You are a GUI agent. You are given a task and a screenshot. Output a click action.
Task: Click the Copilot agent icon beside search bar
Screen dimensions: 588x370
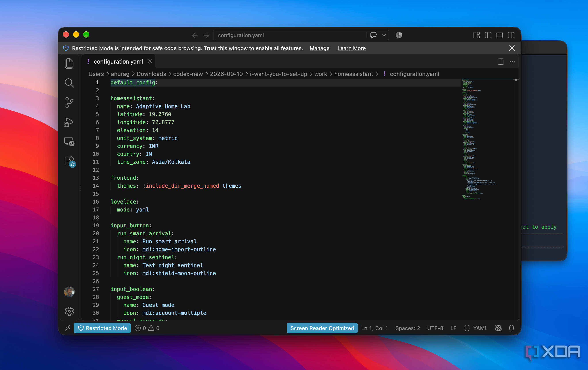[399, 35]
